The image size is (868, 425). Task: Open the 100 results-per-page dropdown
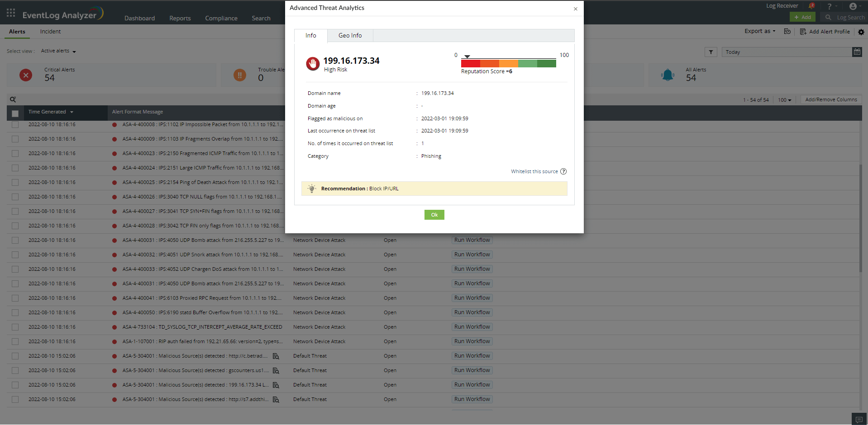pyautogui.click(x=784, y=99)
